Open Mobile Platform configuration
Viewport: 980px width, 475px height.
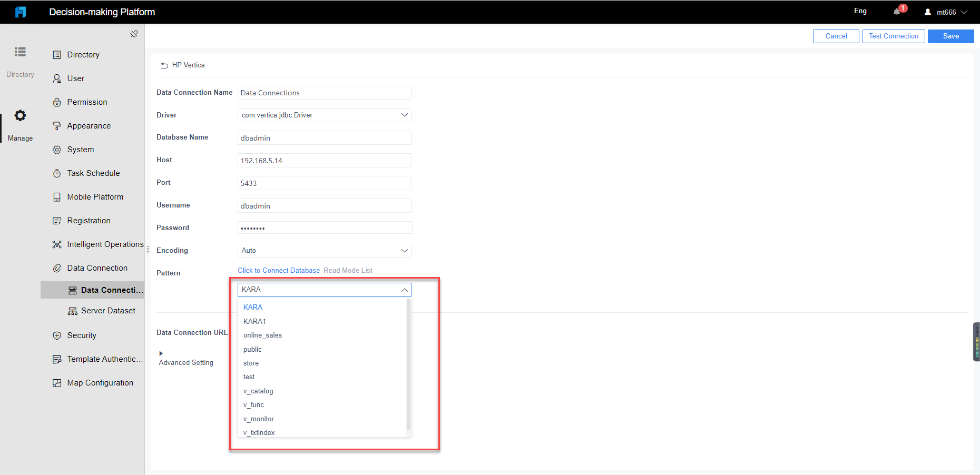tap(57, 196)
